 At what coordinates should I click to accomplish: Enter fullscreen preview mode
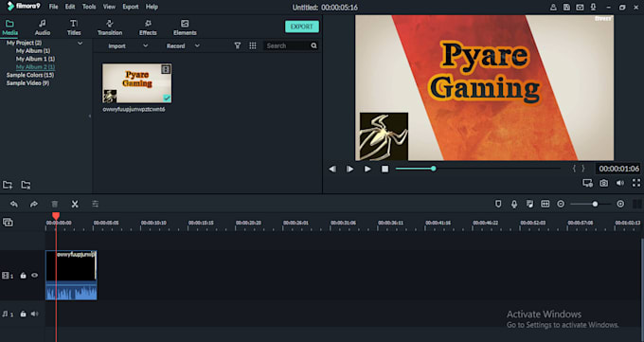click(x=636, y=183)
